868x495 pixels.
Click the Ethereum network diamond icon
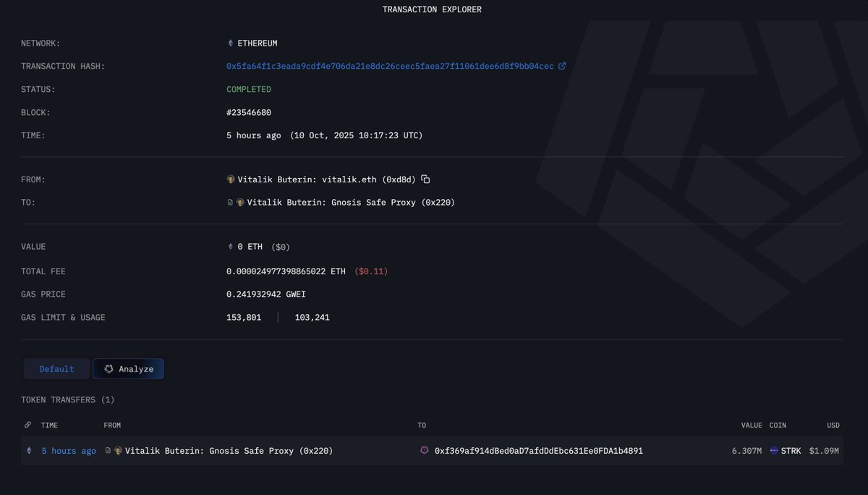coord(231,43)
